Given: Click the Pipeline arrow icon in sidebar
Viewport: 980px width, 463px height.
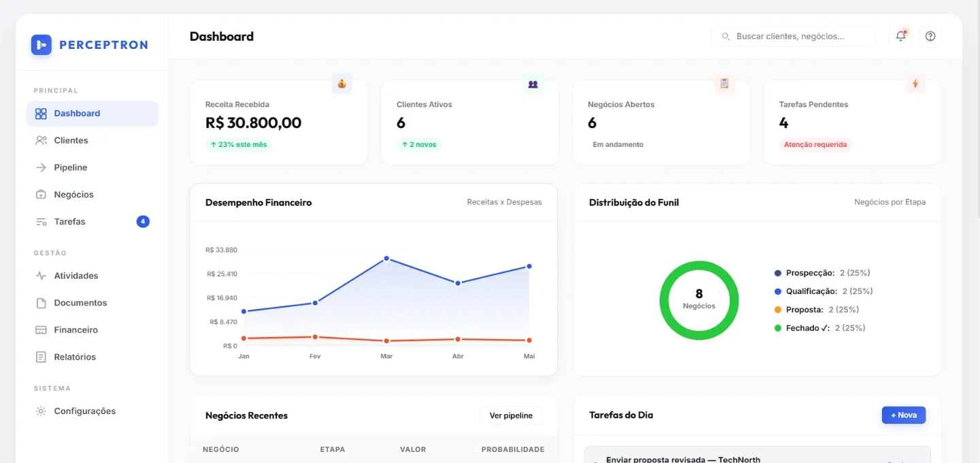Looking at the screenshot, I should pos(41,167).
